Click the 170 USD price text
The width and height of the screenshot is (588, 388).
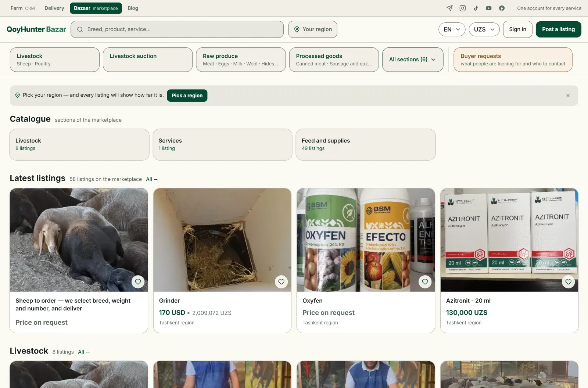pos(172,313)
